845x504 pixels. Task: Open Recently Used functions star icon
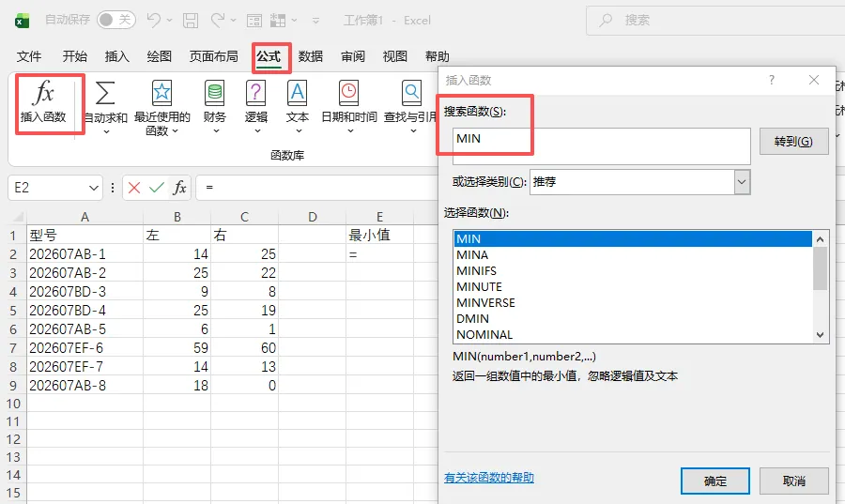(161, 93)
